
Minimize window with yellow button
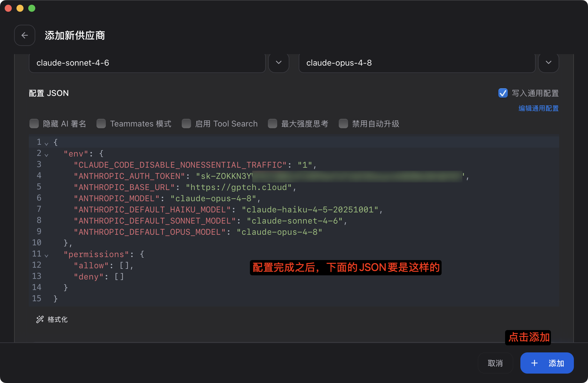click(x=20, y=8)
